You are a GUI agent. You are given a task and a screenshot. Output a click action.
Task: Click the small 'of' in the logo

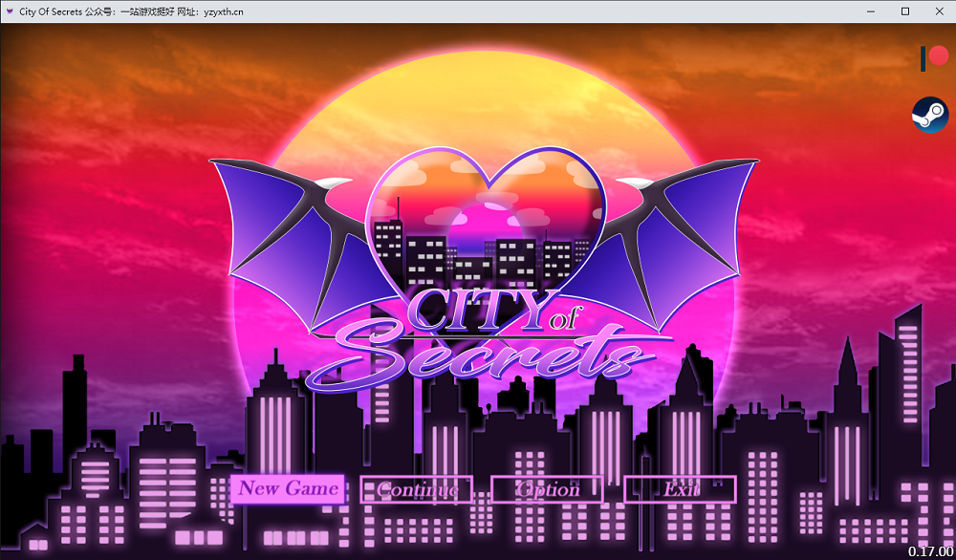[562, 318]
